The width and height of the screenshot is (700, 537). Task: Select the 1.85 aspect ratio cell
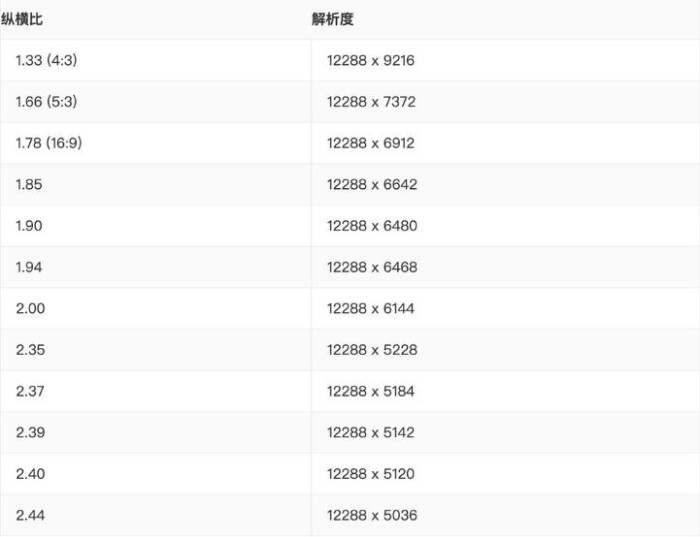pyautogui.click(x=29, y=184)
